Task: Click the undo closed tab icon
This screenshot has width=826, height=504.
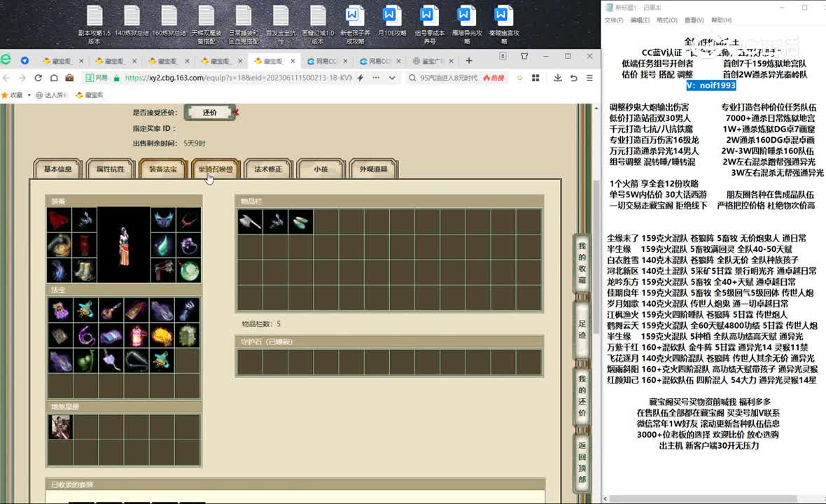Action: pos(574,78)
